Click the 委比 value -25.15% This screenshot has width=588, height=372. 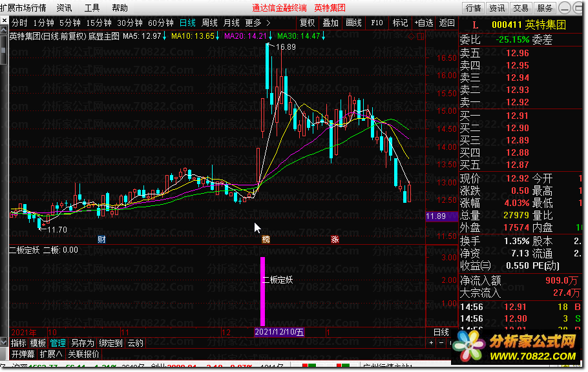[x=512, y=39]
